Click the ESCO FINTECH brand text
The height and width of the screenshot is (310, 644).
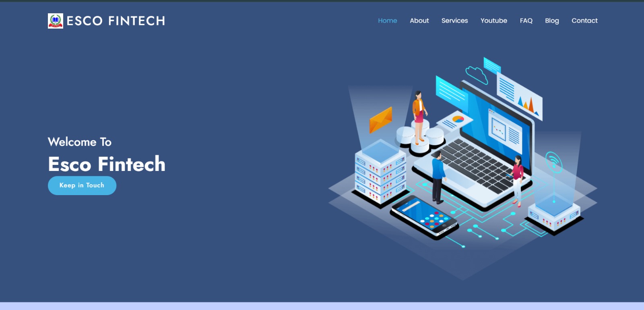(116, 21)
